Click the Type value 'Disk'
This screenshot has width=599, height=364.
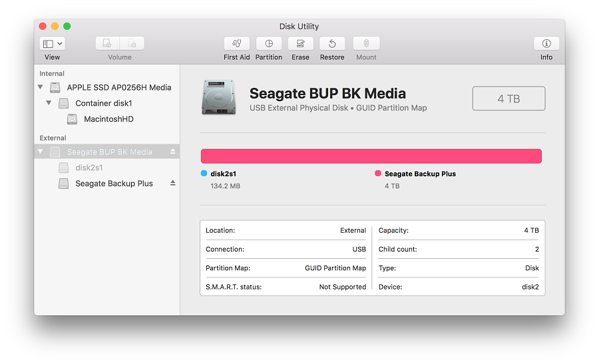pos(532,268)
